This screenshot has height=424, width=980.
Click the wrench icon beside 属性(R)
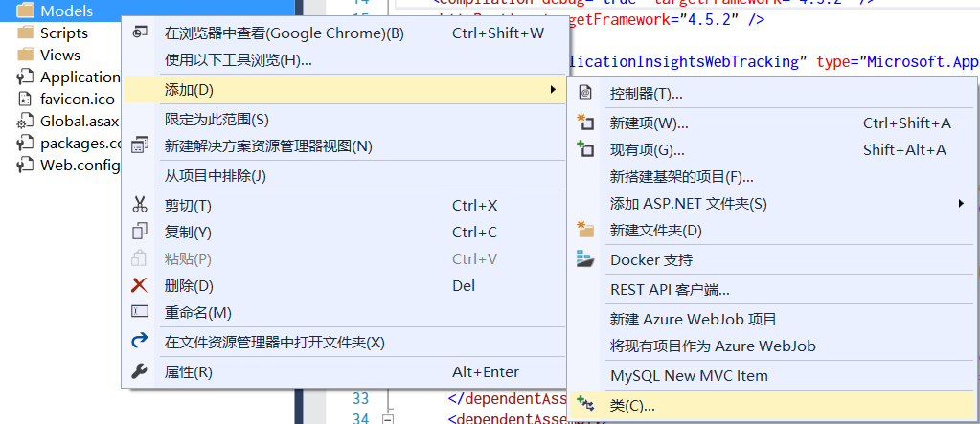pos(140,371)
